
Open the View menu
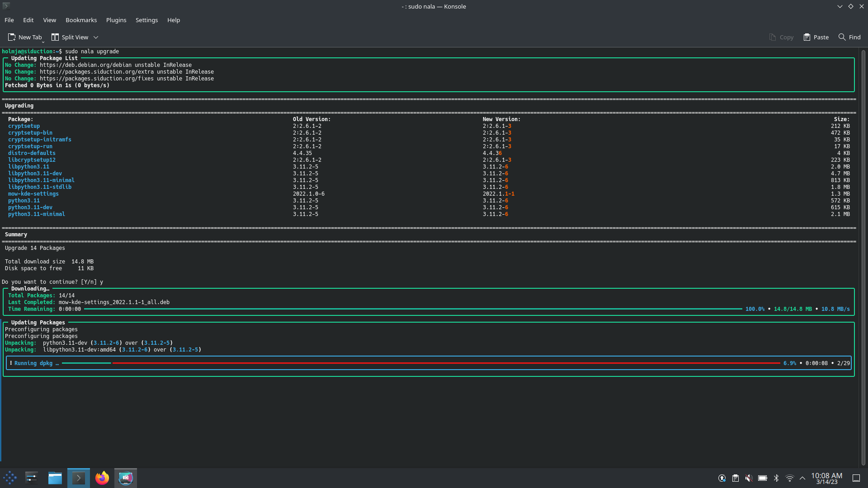click(x=49, y=20)
